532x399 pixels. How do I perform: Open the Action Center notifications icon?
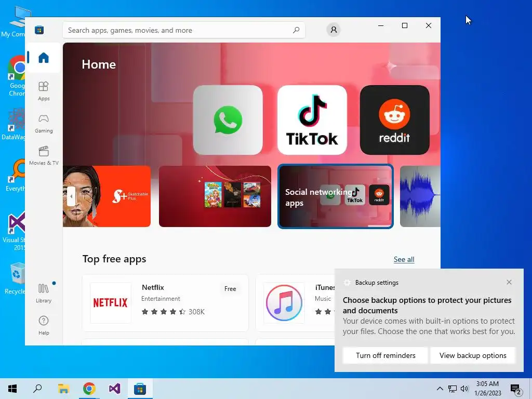(516, 389)
